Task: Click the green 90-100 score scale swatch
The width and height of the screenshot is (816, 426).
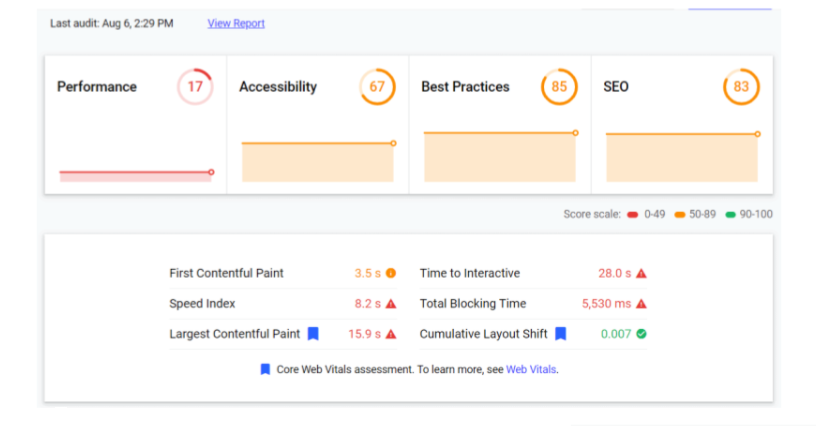Action: 731,214
